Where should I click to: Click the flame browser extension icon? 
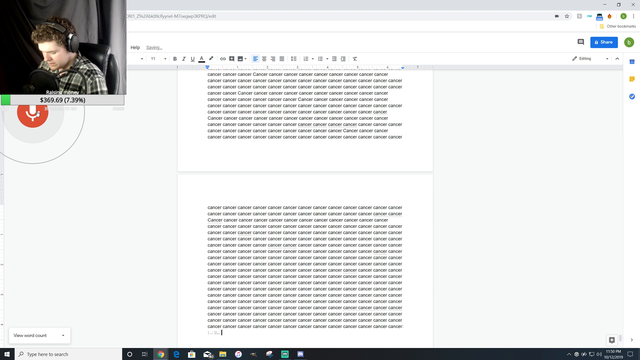(610, 16)
